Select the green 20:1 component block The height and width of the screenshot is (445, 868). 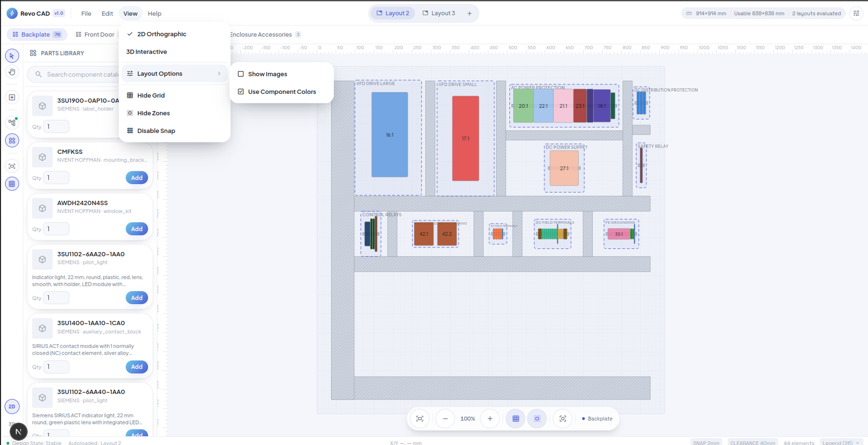coord(524,106)
